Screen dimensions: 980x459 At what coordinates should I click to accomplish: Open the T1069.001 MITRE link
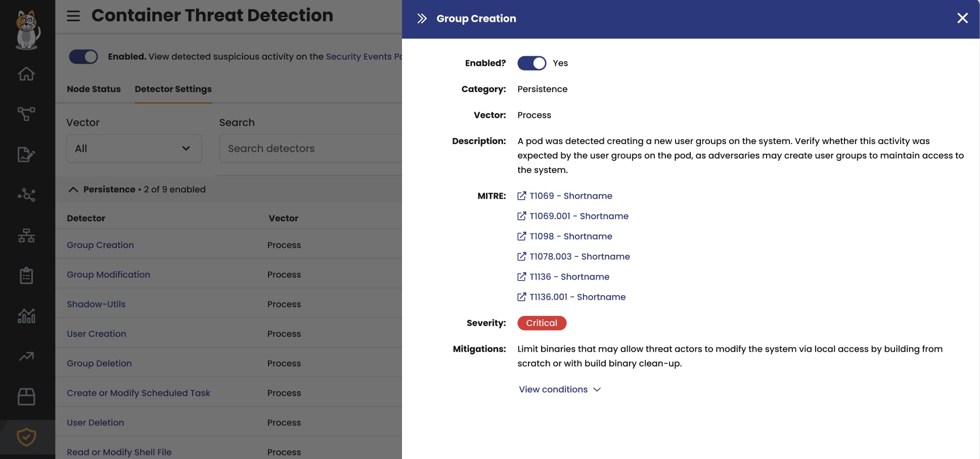coord(578,216)
